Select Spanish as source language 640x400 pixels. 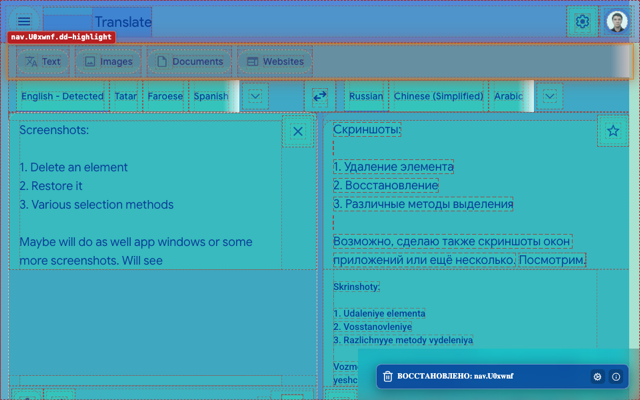(x=211, y=96)
